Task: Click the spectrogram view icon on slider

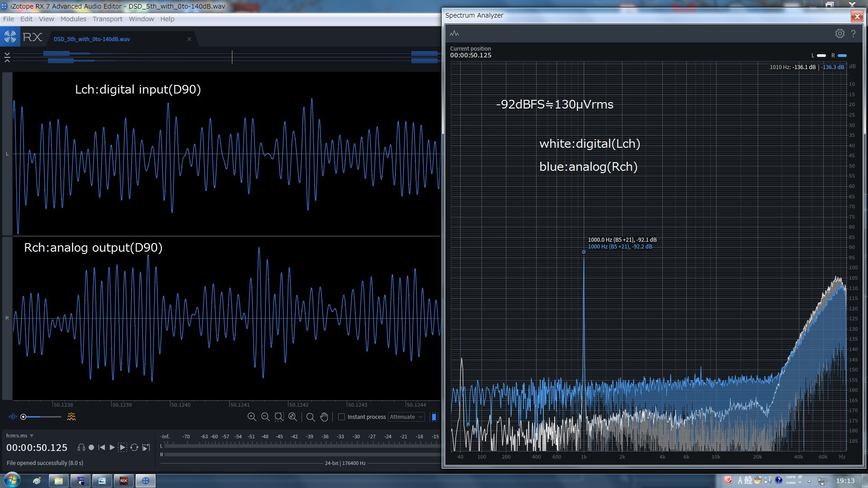Action: [x=71, y=417]
